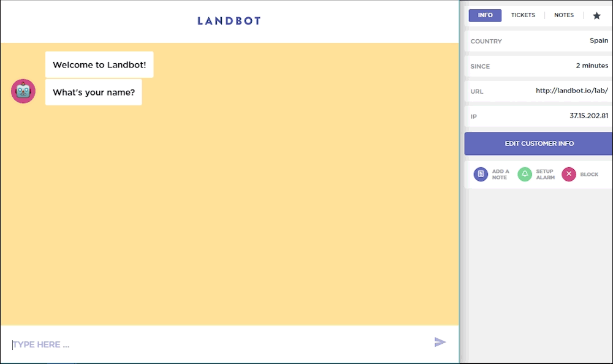Screen dimensions: 613x364
Task: Click the URL field label
Action: (477, 91)
